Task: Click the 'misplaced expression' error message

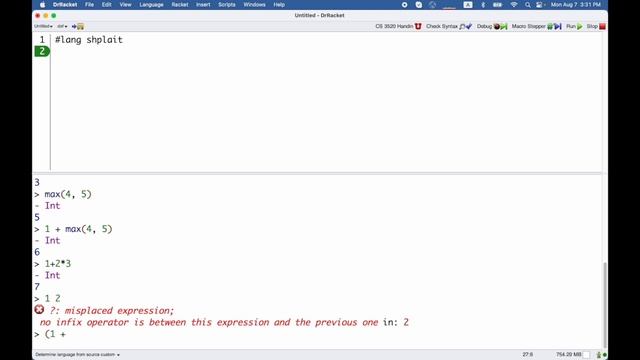Action: 111,311
